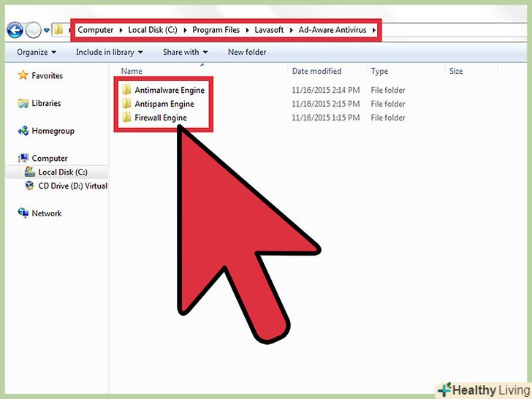Sort by the Size column header
Image resolution: width=532 pixels, height=399 pixels.
[x=456, y=72]
